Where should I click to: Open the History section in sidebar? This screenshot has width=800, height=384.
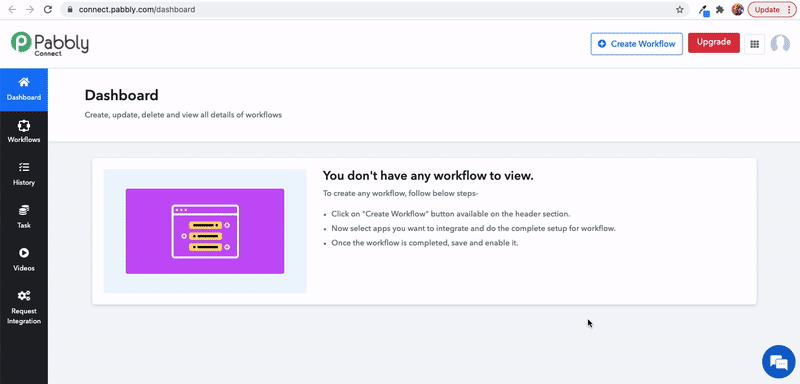[x=24, y=175]
